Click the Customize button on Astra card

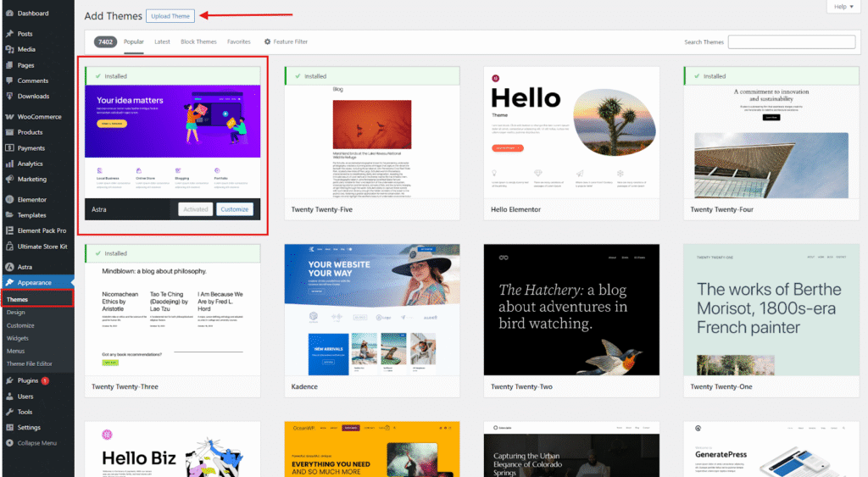pos(235,209)
